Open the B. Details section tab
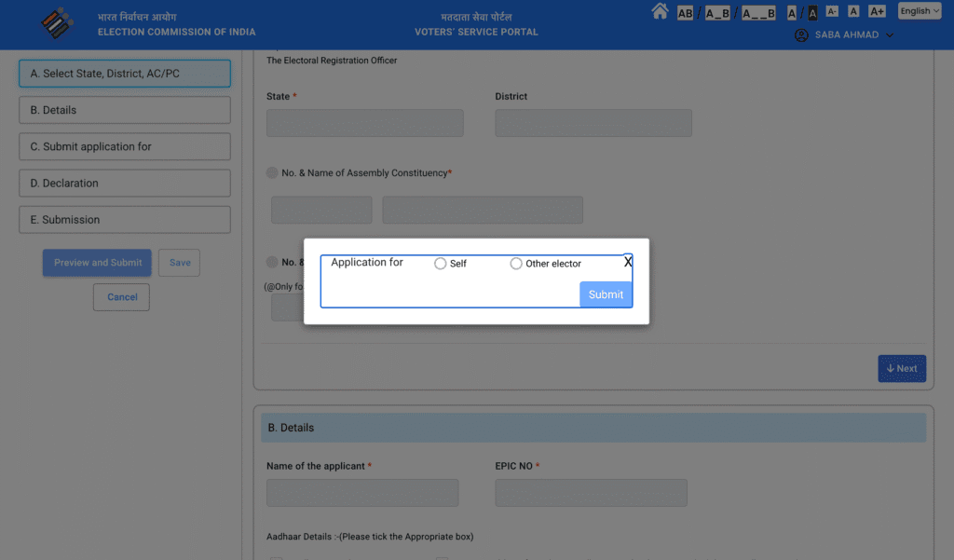Viewport: 954px width, 560px height. point(124,110)
